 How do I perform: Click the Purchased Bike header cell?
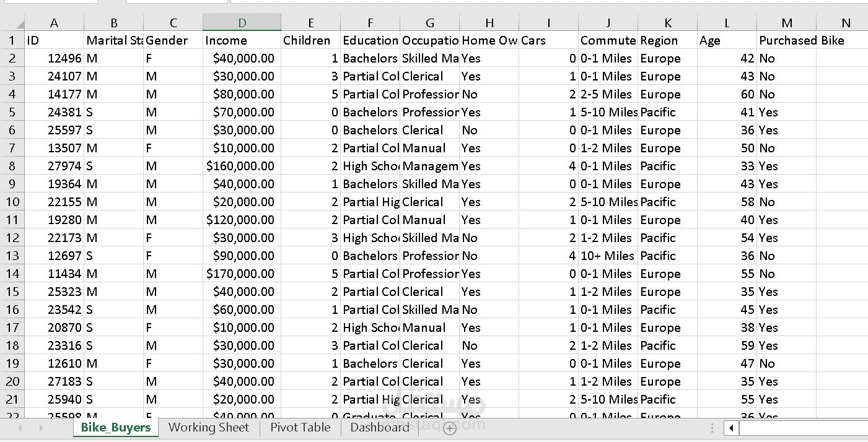pyautogui.click(x=787, y=40)
